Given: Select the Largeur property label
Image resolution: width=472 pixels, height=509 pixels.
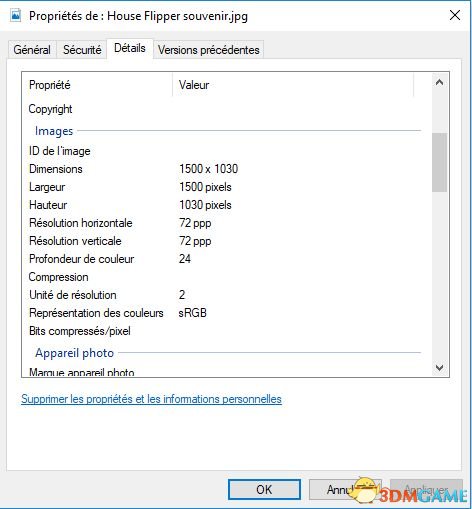Looking at the screenshot, I should (47, 187).
